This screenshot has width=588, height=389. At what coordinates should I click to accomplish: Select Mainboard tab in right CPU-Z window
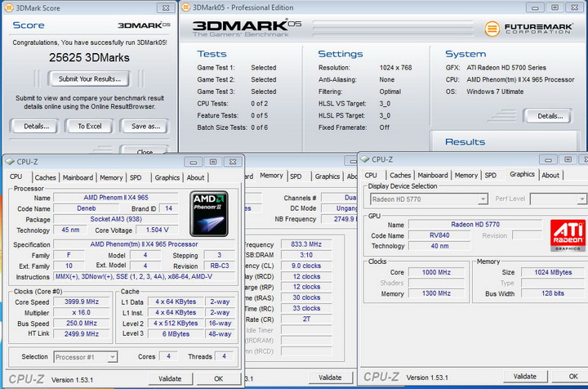click(x=433, y=175)
